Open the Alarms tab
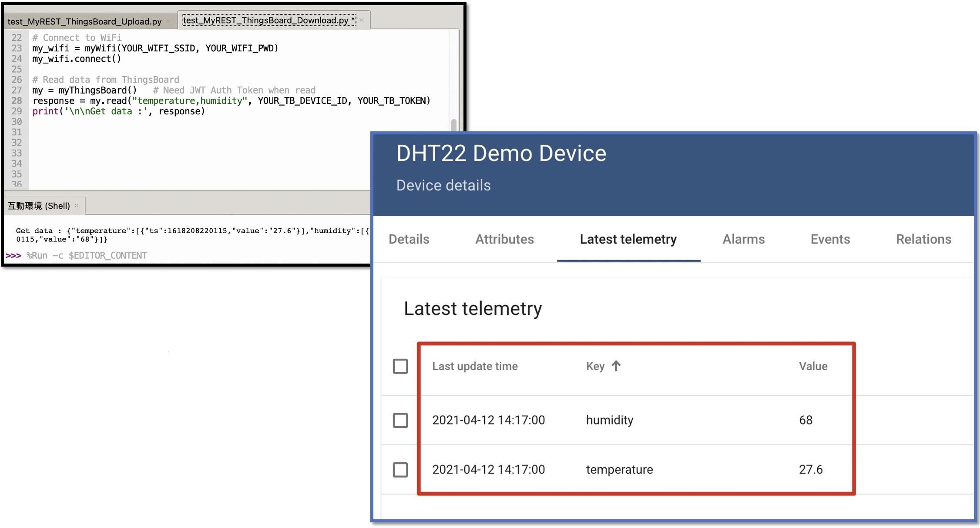980x528 pixels. (743, 239)
